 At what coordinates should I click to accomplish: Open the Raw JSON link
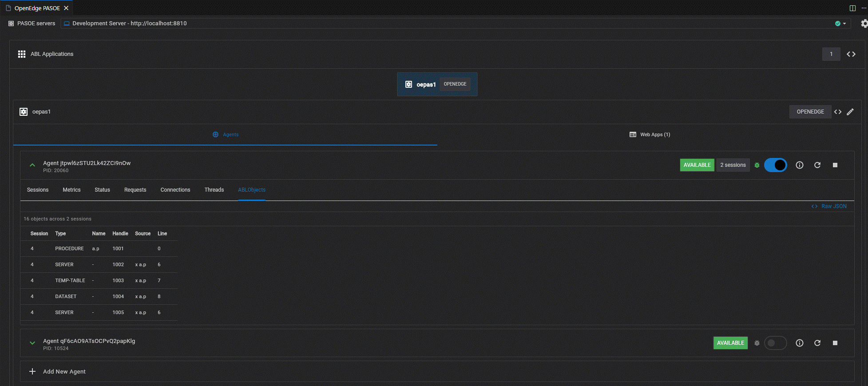(x=829, y=206)
